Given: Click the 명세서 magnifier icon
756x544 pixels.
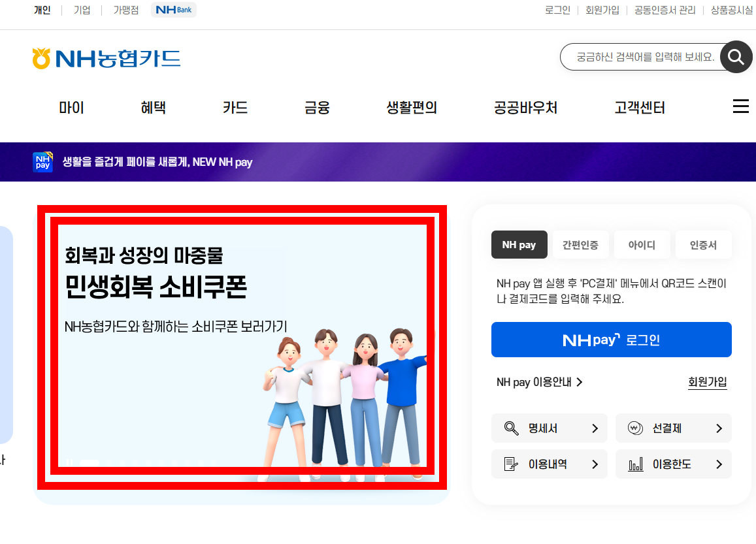Looking at the screenshot, I should 511,428.
